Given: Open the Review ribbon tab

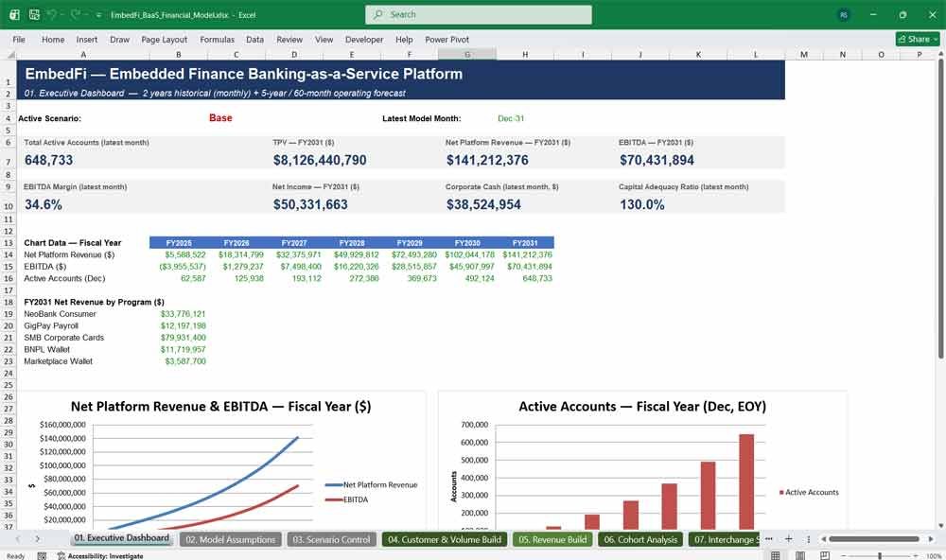Looking at the screenshot, I should (289, 39).
